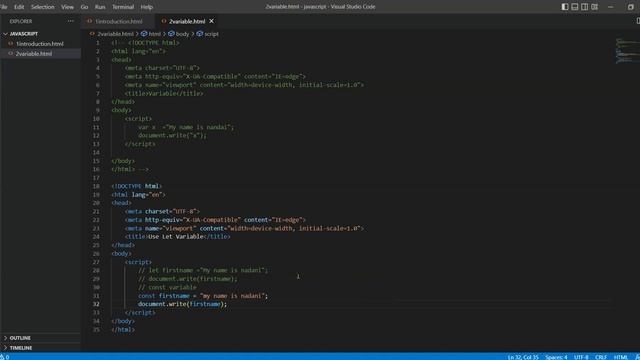Toggle the bottom panel layout icon
This screenshot has width=640, height=360.
pos(575,7)
